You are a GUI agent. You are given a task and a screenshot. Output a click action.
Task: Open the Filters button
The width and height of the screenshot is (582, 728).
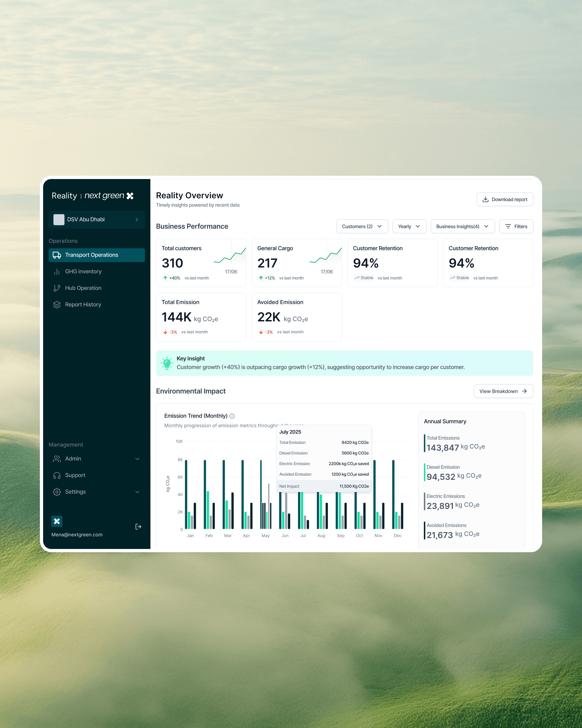(516, 226)
